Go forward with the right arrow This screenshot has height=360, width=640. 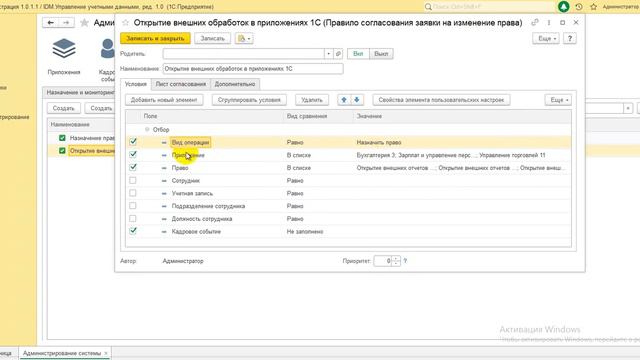coord(66,23)
